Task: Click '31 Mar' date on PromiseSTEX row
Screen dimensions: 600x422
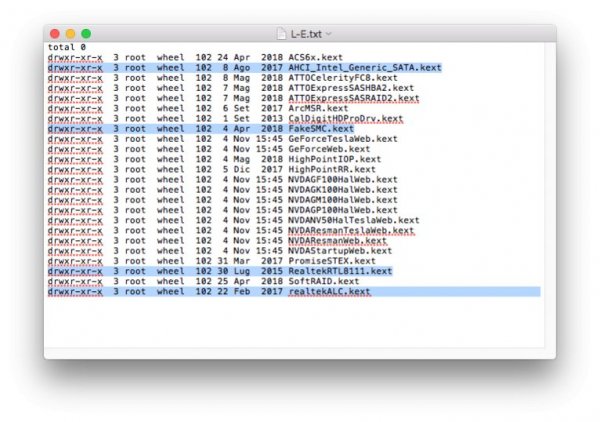Action: pos(234,261)
